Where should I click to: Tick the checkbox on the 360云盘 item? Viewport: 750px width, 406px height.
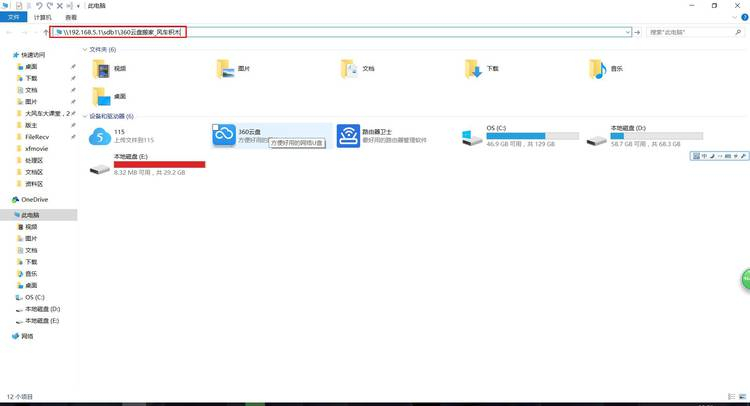coord(215,127)
